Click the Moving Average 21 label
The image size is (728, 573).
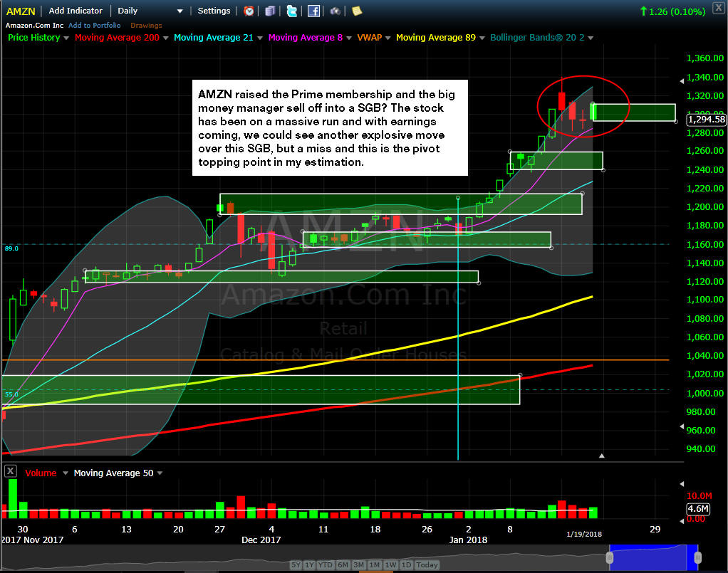point(214,38)
